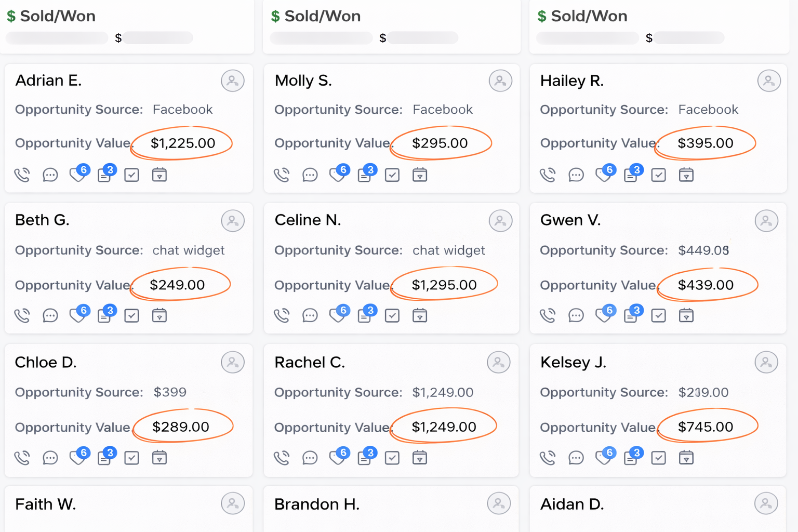Click the tags icon on Rachel C.'s card
Image resolution: width=798 pixels, height=532 pixels.
pyautogui.click(x=337, y=457)
